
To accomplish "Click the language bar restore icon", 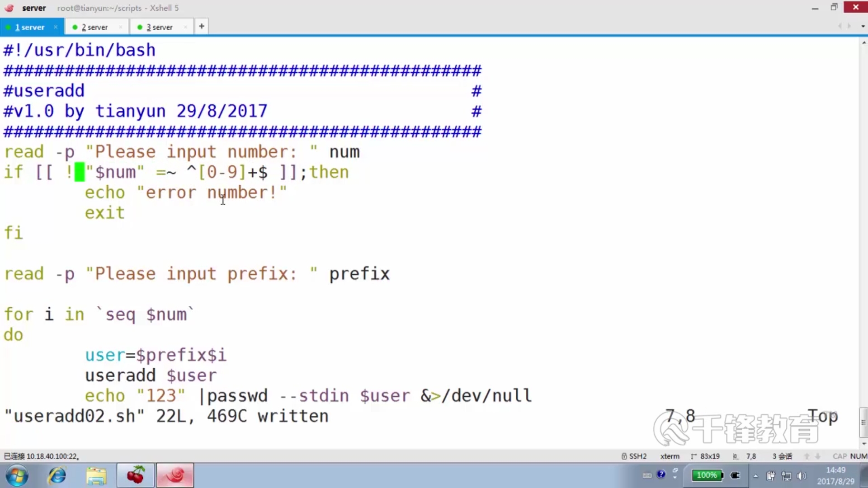I will click(x=675, y=471).
